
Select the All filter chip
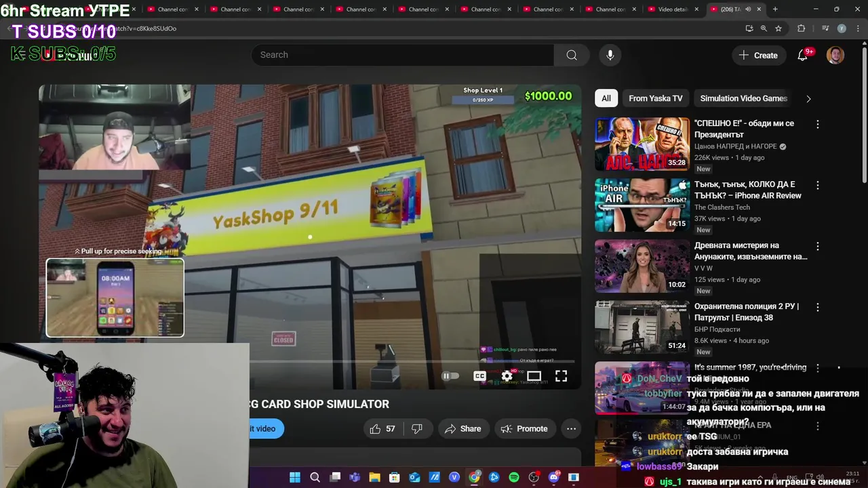[x=606, y=98]
